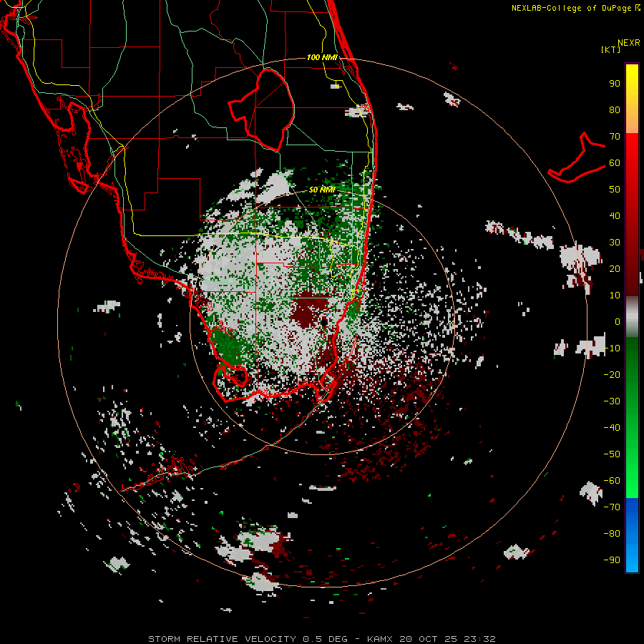
Task: Click the -90 scale label
Action: (612, 560)
